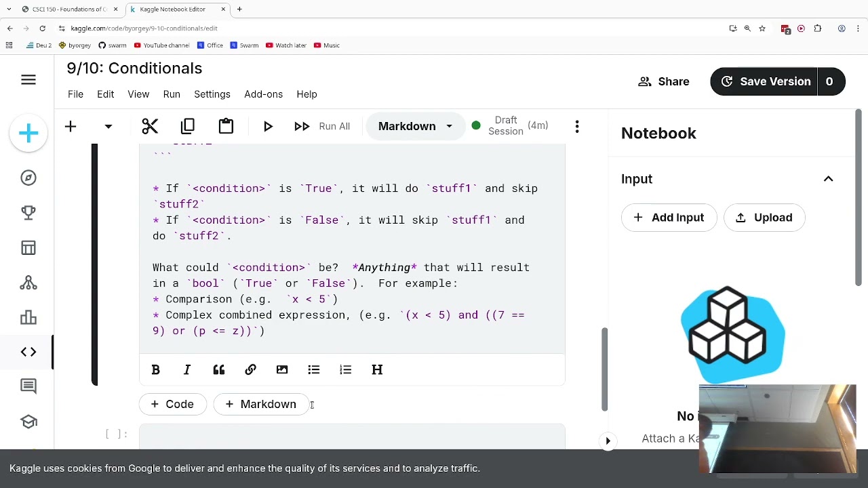Click the fast-forward Run All icon
The height and width of the screenshot is (488, 868).
click(302, 126)
